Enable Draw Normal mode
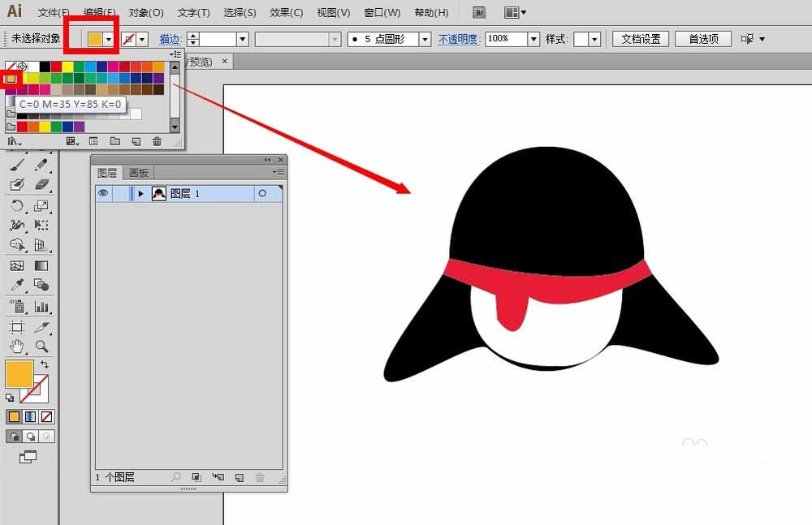Viewport: 812px width, 525px height. [15, 437]
